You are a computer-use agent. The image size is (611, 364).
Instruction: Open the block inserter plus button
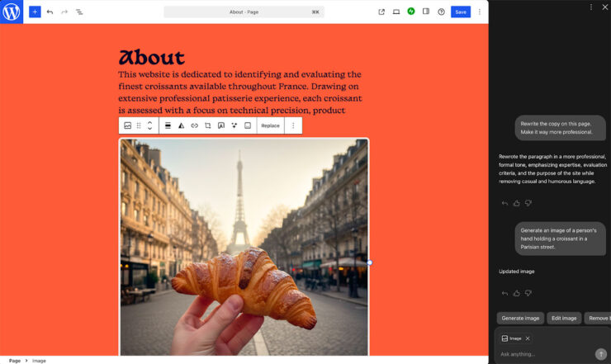click(x=35, y=12)
